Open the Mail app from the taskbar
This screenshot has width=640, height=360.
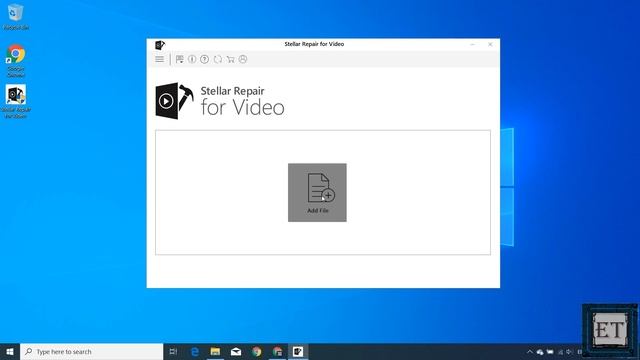pos(236,351)
